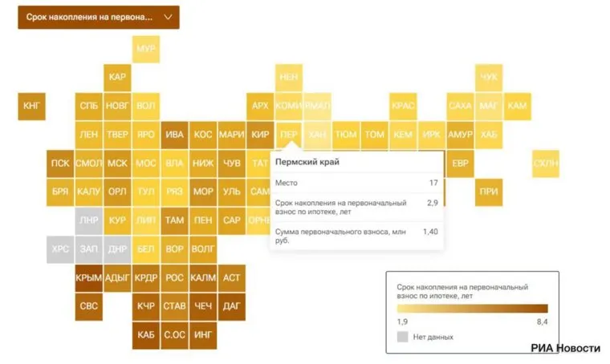Click the gray "Нет данных" legend swatch
The height and width of the screenshot is (364, 610).
tap(403, 337)
